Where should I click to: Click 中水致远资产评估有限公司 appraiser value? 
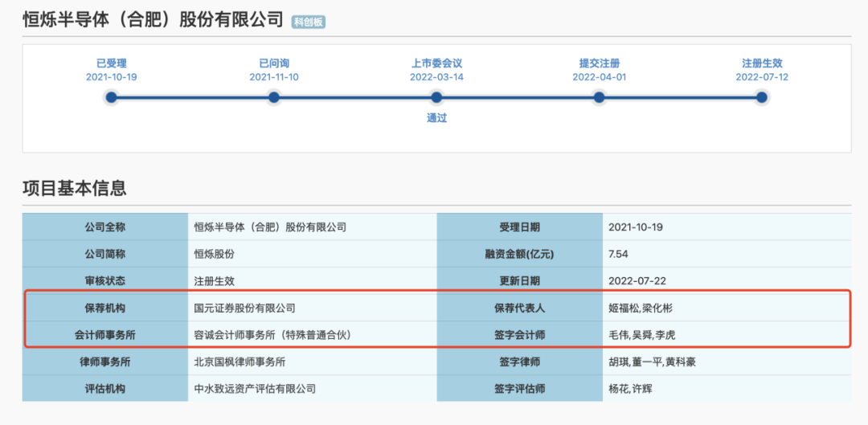255,388
